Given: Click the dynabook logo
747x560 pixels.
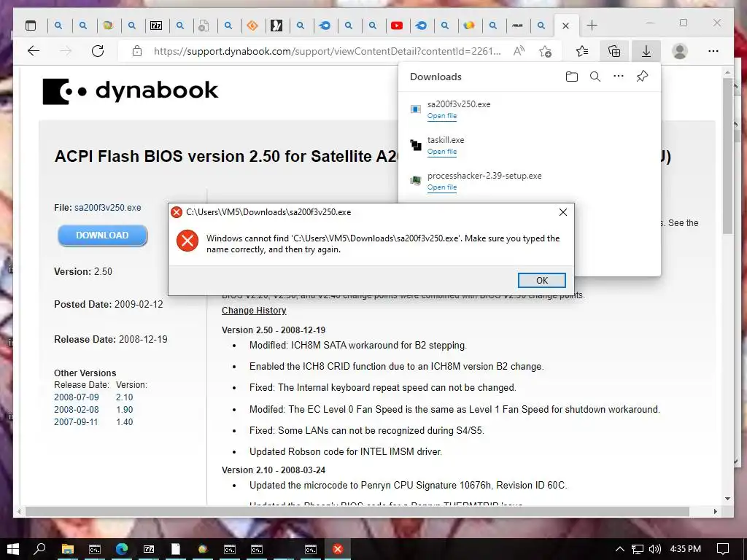Looking at the screenshot, I should click(x=131, y=91).
